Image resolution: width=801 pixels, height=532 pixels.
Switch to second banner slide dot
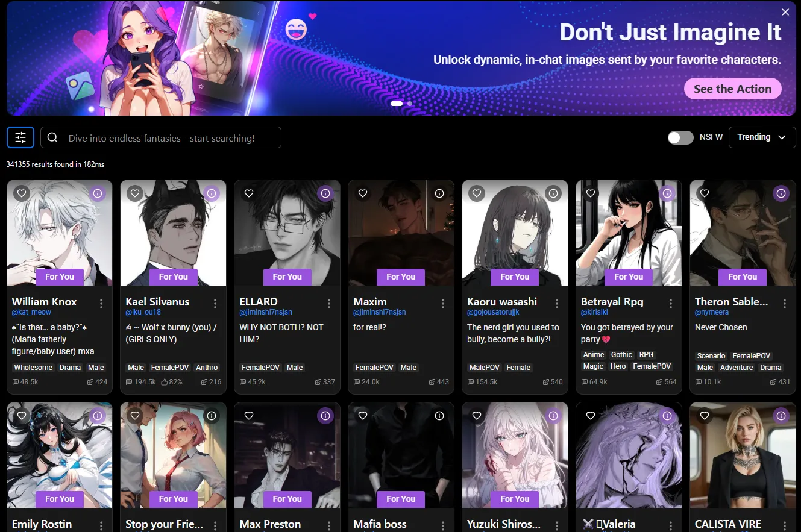[x=410, y=104]
